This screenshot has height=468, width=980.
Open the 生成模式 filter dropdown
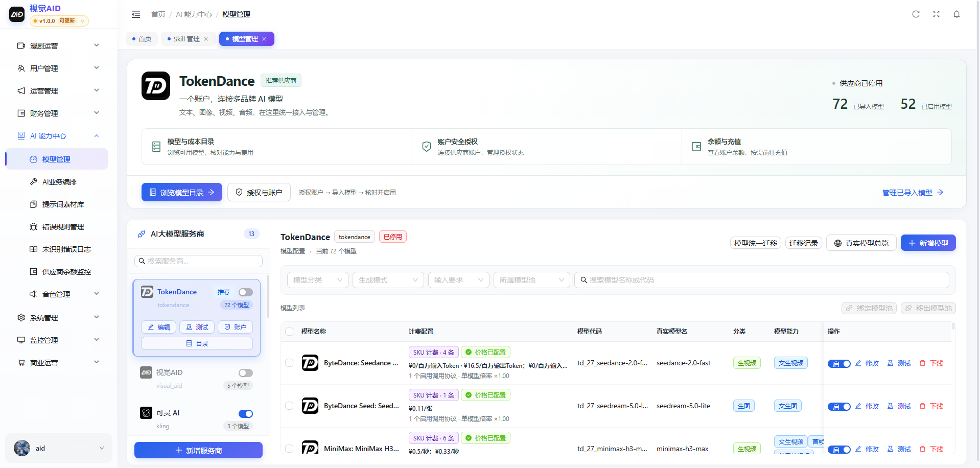coord(388,280)
